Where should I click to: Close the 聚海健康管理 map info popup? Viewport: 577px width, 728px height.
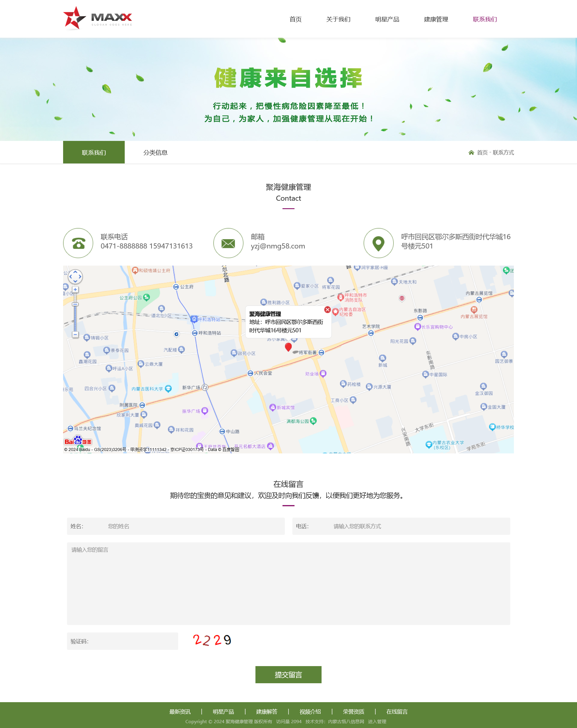pos(327,310)
